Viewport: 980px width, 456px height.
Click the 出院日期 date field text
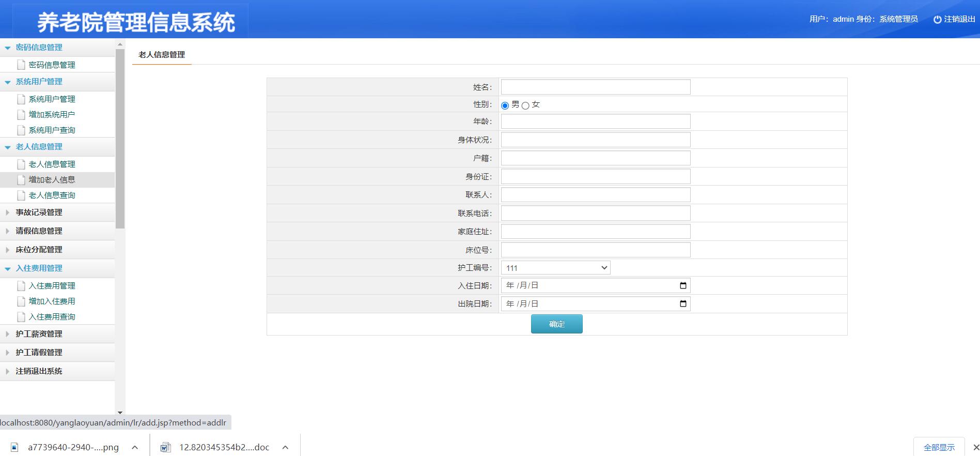522,303
